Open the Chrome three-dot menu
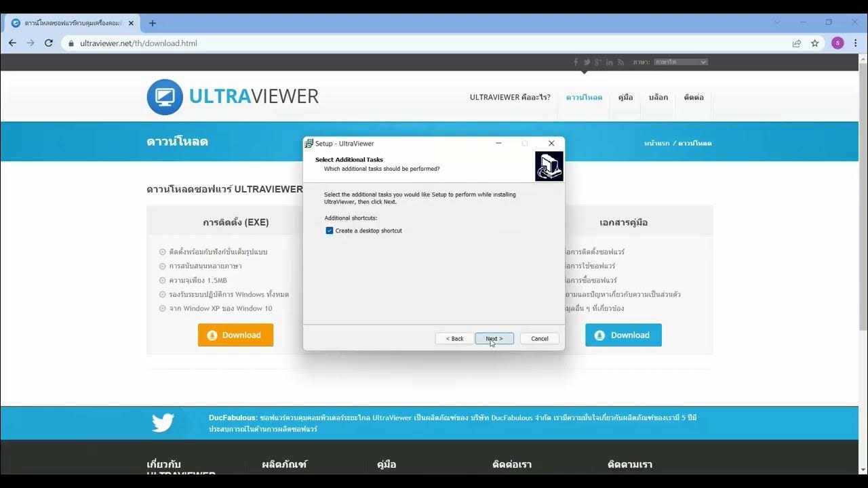This screenshot has width=868, height=488. (856, 43)
